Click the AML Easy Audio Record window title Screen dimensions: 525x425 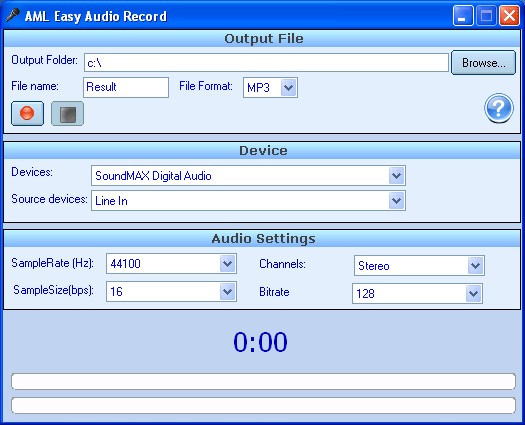(96, 16)
